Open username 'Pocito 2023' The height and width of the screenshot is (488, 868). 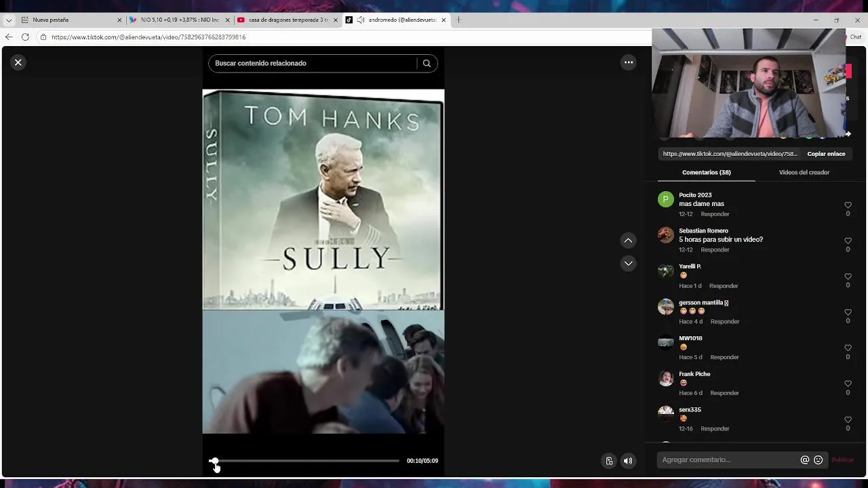(695, 195)
